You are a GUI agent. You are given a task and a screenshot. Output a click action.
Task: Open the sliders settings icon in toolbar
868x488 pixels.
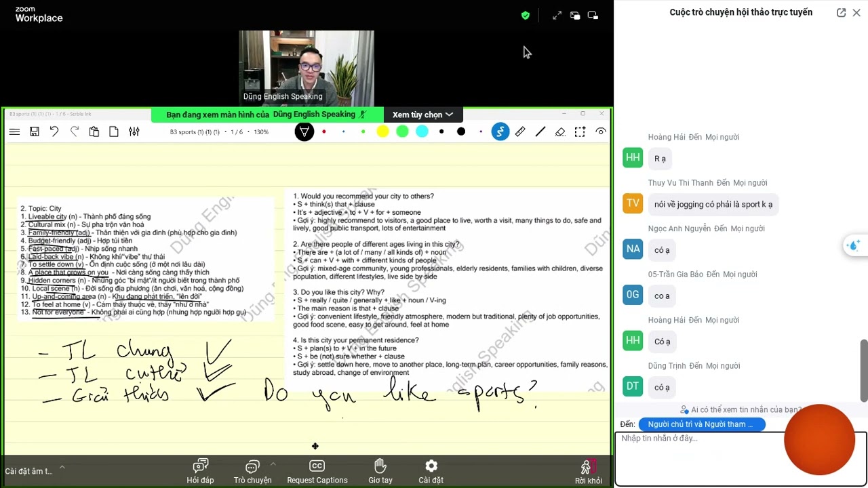click(x=134, y=132)
